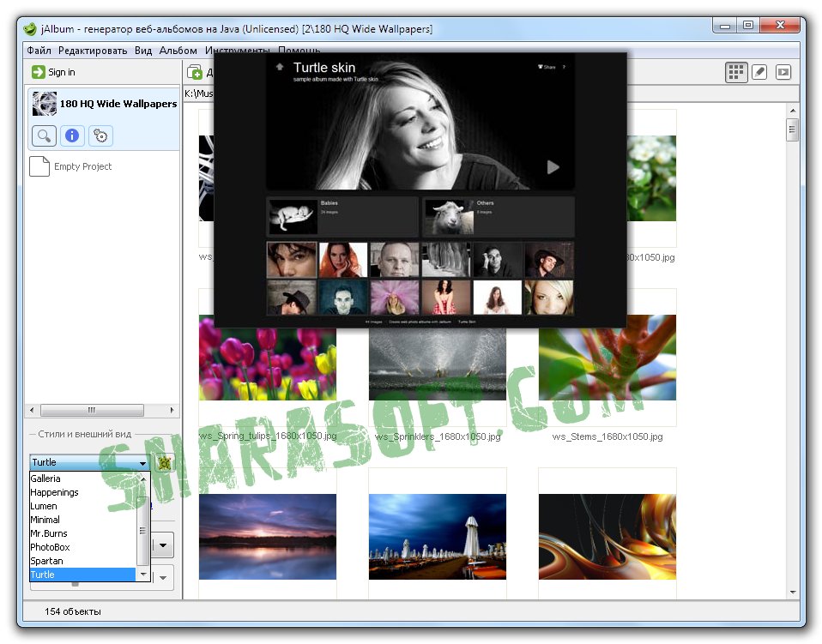Select the orange abstract swirl thumbnail
Viewport: 822px width, 644px height.
[607, 537]
